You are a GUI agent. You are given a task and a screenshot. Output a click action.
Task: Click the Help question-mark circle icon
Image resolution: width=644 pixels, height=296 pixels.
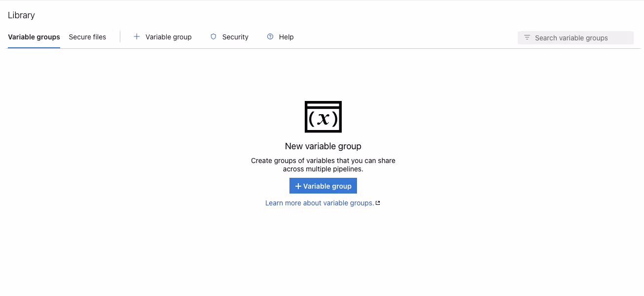pyautogui.click(x=269, y=36)
